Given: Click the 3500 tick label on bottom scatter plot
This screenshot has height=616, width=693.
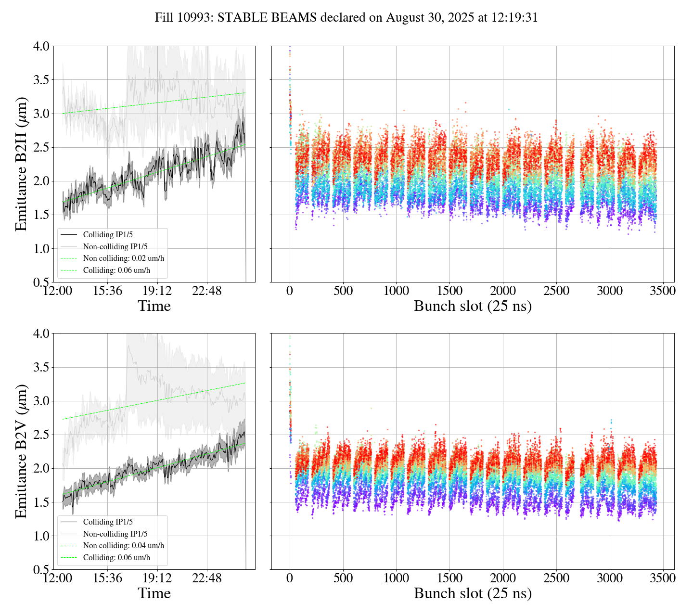Looking at the screenshot, I should [x=663, y=578].
